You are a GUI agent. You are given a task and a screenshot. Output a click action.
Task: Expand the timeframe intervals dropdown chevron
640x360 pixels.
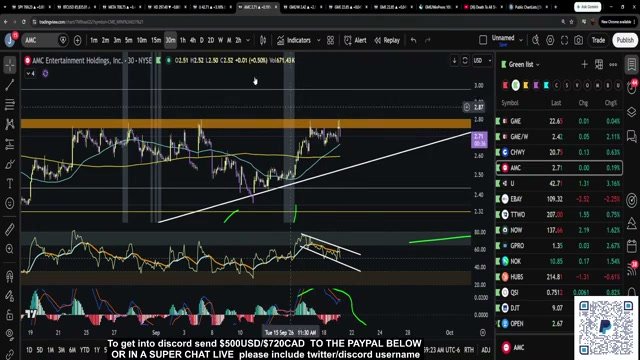coord(248,40)
